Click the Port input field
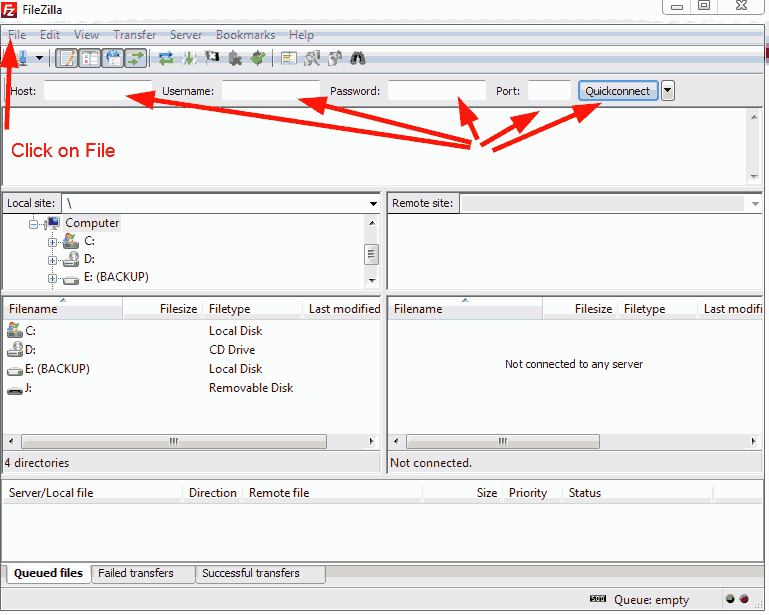 click(x=549, y=91)
